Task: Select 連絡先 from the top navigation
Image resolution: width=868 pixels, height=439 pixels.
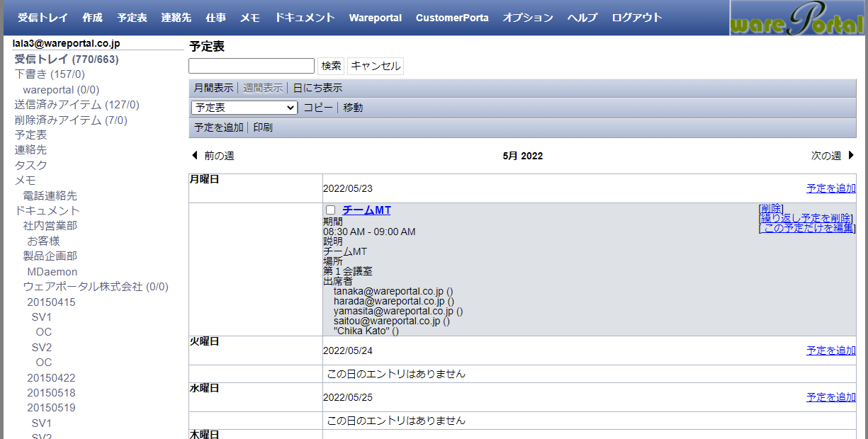Action: (x=176, y=18)
